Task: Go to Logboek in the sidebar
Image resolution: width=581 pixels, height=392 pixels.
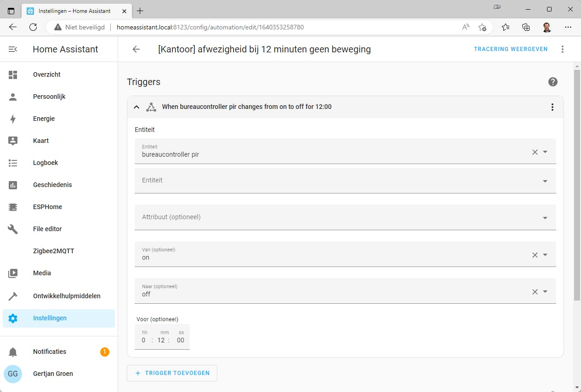Action: (46, 163)
